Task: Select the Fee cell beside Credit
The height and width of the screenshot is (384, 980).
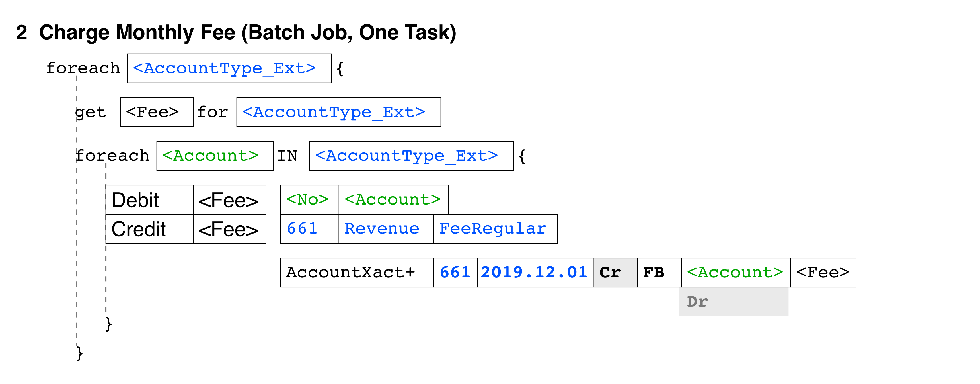Action: (x=229, y=229)
